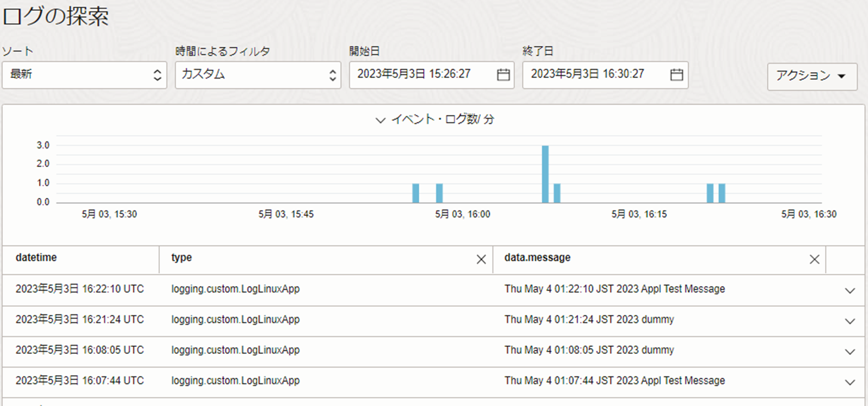Viewport: 868px width, 406px height.
Task: Click the tallest chart bar with value 3.0
Action: point(545,174)
